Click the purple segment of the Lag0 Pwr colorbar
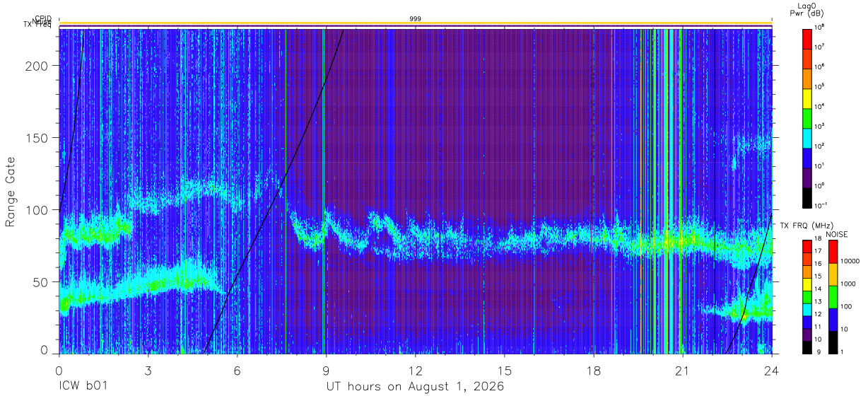 coord(807,177)
